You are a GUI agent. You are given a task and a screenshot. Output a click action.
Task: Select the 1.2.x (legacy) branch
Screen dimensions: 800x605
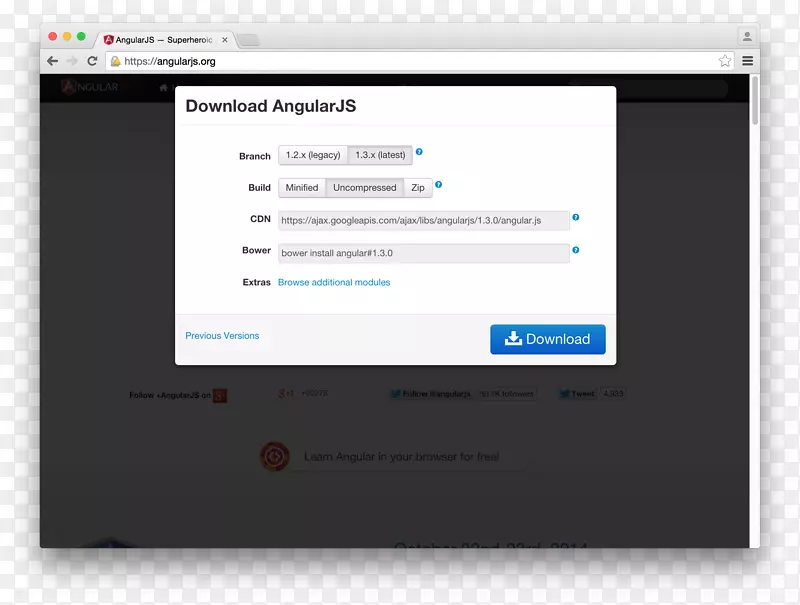(312, 155)
